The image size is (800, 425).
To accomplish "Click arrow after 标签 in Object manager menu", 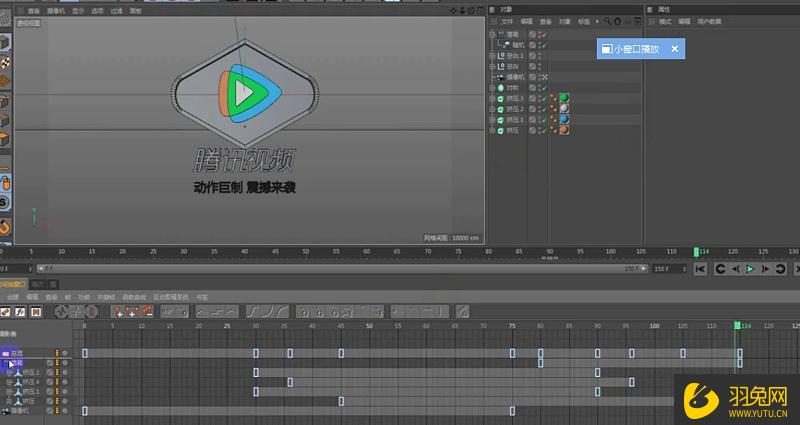I will (x=597, y=21).
